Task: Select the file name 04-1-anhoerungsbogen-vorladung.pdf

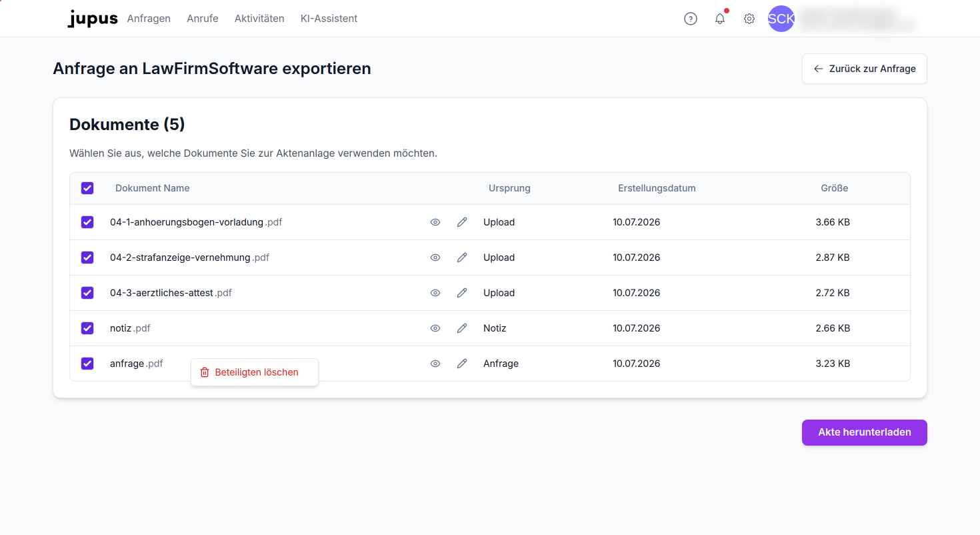Action: coord(196,222)
